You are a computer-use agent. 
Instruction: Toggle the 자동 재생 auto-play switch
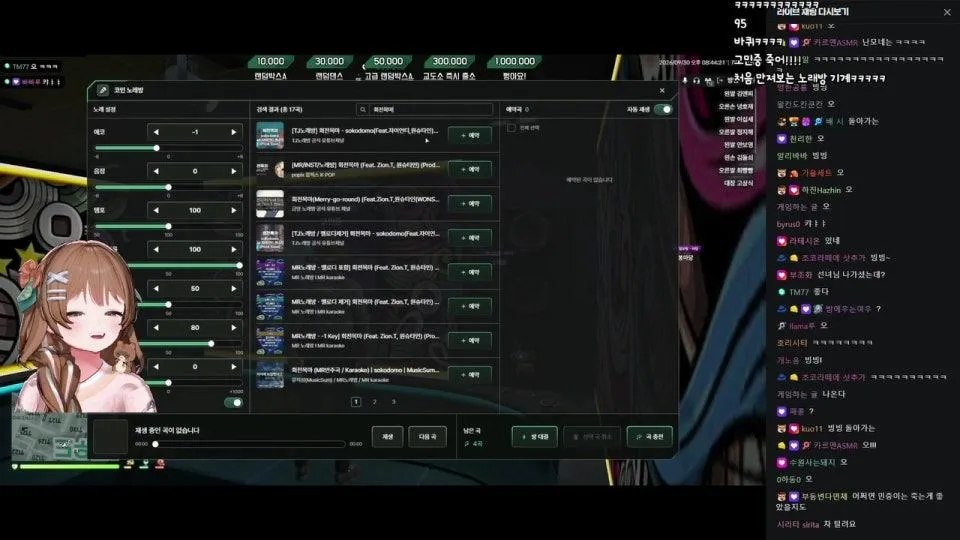click(663, 110)
